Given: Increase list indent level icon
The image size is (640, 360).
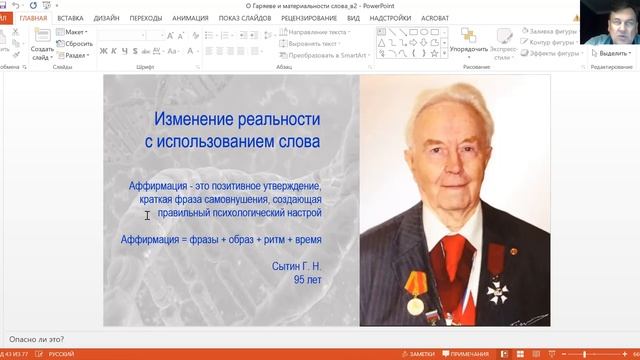Looking at the screenshot, I should pos(253,36).
